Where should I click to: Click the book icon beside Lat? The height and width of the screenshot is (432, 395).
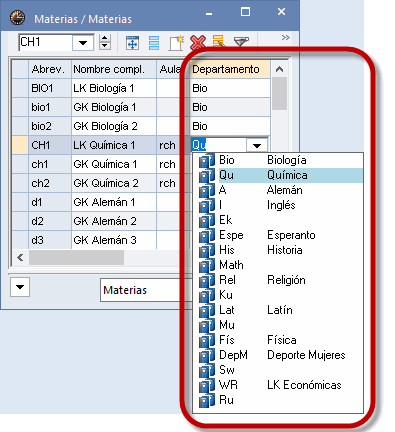(207, 311)
